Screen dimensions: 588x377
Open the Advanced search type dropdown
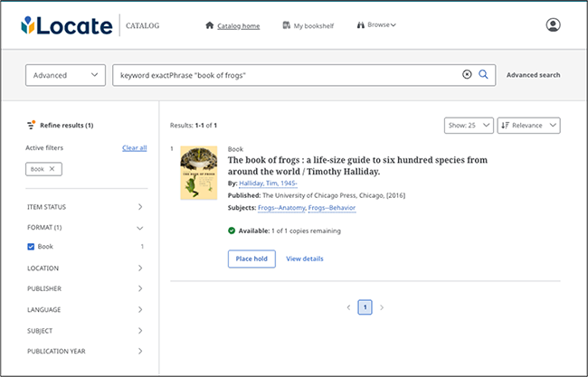pos(66,75)
